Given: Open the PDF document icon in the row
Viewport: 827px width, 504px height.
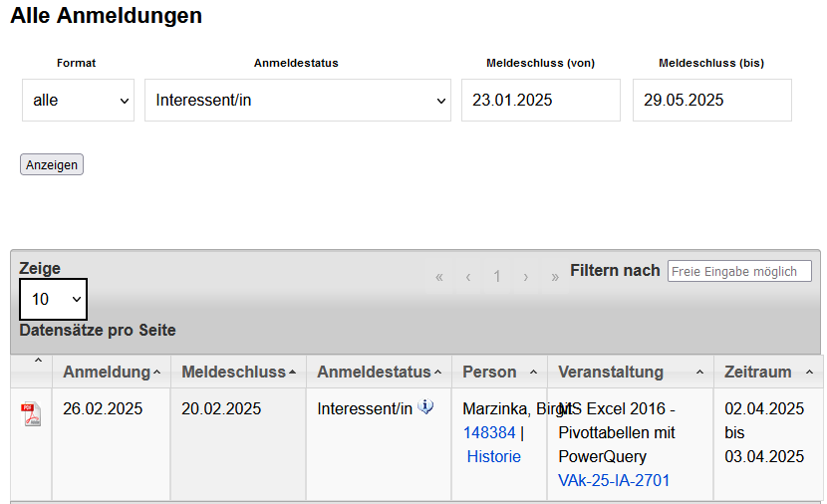Looking at the screenshot, I should [x=32, y=414].
